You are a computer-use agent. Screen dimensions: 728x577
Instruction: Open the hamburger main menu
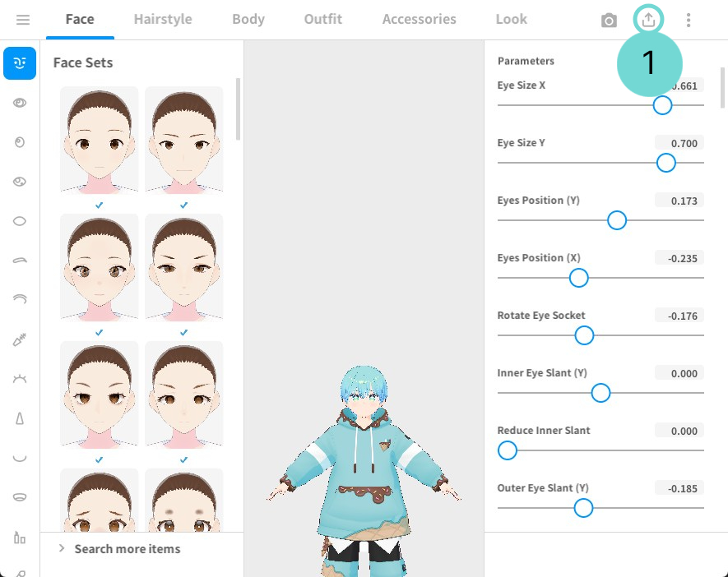coord(22,20)
